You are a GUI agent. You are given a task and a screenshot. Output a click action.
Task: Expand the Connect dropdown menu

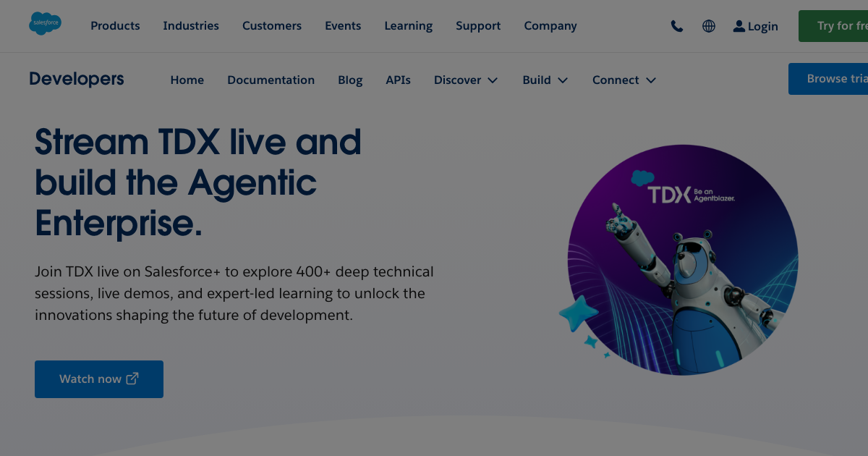coord(624,80)
